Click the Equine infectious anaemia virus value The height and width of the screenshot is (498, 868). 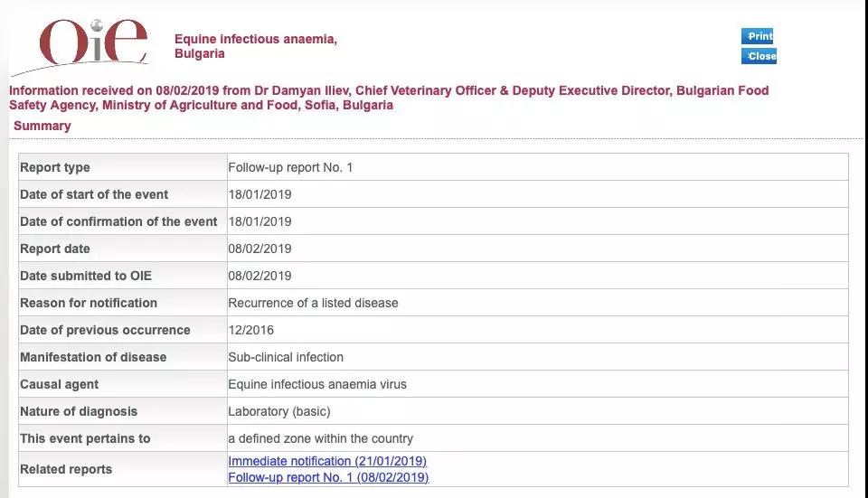point(317,384)
